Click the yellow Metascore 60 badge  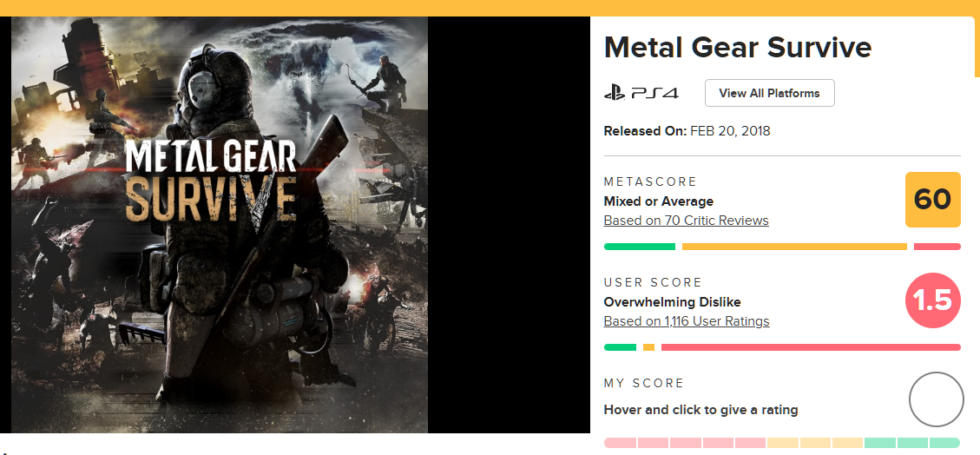click(932, 200)
